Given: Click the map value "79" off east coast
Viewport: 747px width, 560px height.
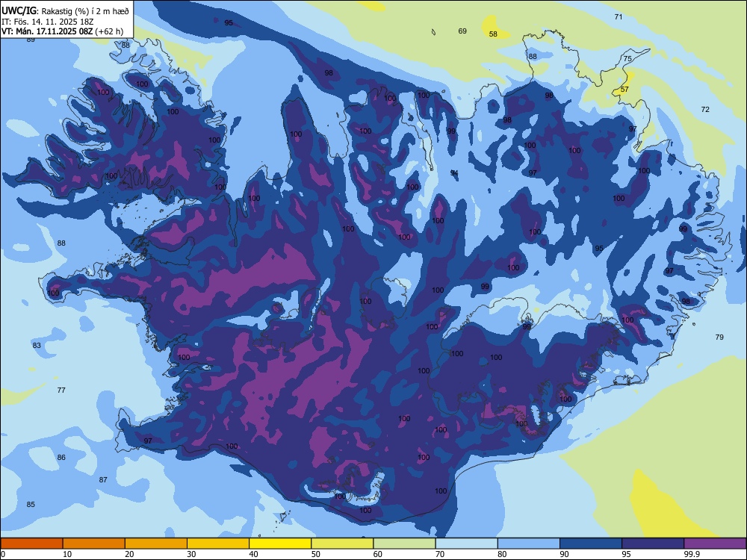Looking at the screenshot, I should [x=719, y=337].
